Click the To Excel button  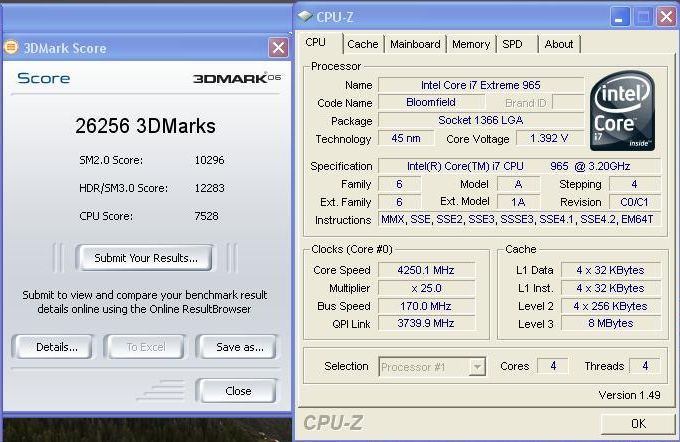click(x=146, y=347)
